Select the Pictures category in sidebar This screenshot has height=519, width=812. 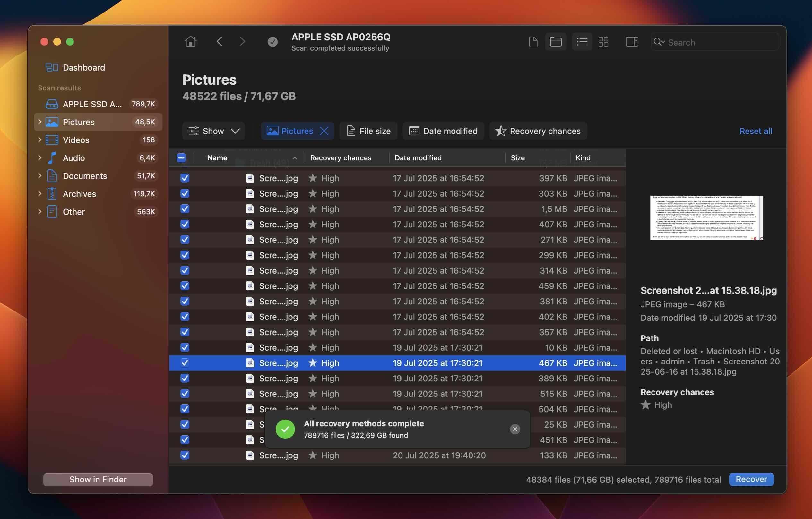point(99,122)
